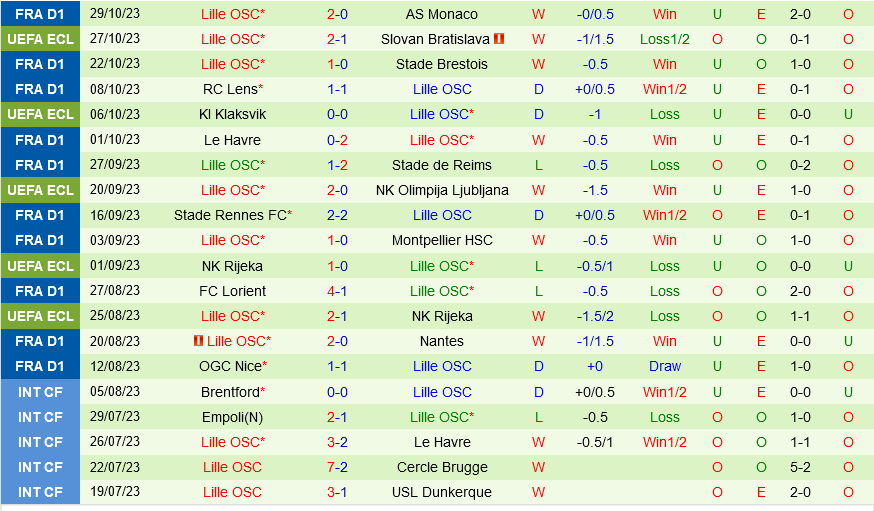Click the KI Klaksvik team name

click(x=232, y=114)
